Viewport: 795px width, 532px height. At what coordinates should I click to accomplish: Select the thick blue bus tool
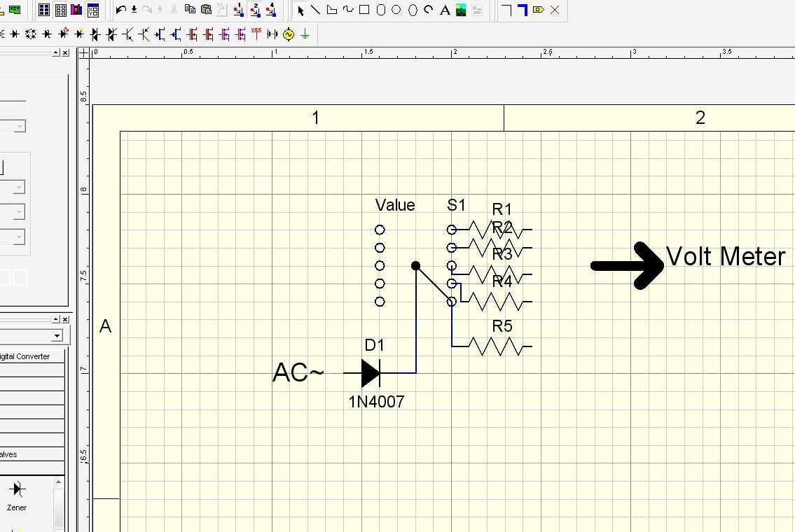(x=523, y=10)
